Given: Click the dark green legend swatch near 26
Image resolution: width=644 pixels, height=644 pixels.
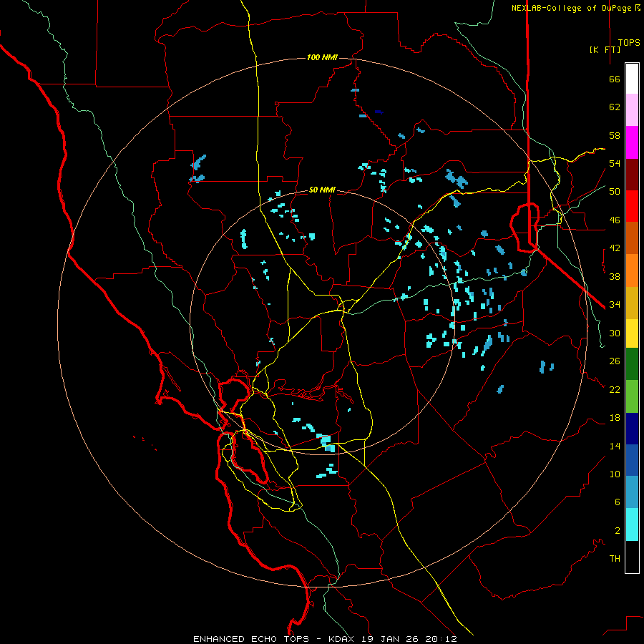Looking at the screenshot, I should coord(632,364).
